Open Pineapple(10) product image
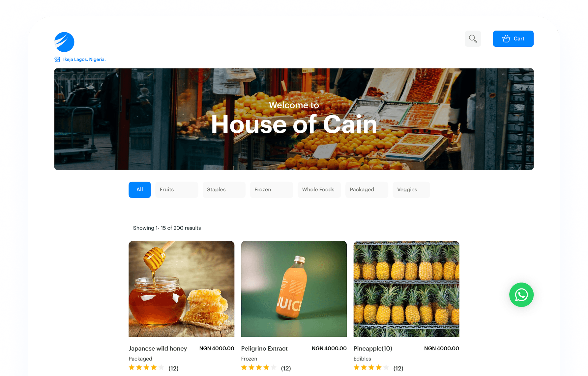Image resolution: width=588 pixels, height=376 pixels. pyautogui.click(x=406, y=289)
